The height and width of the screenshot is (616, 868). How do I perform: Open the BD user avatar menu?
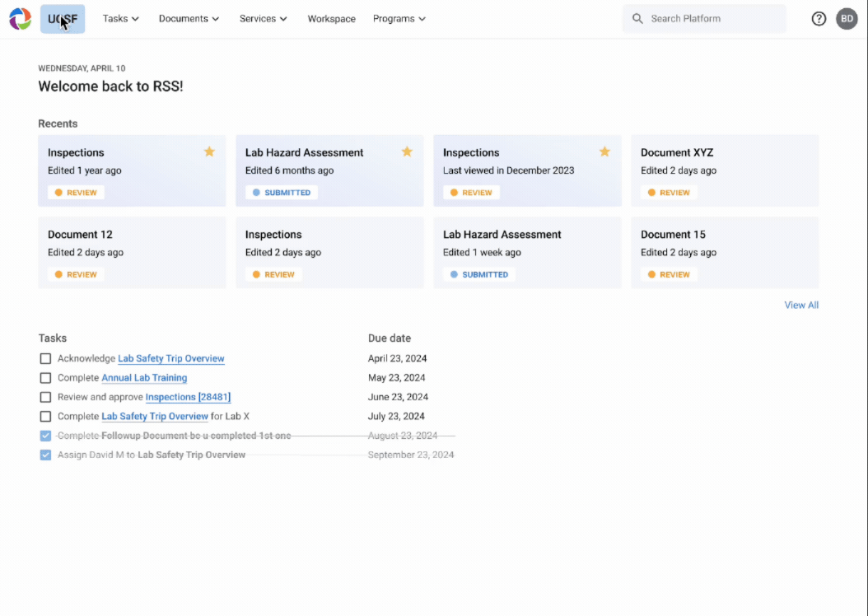[x=847, y=19]
